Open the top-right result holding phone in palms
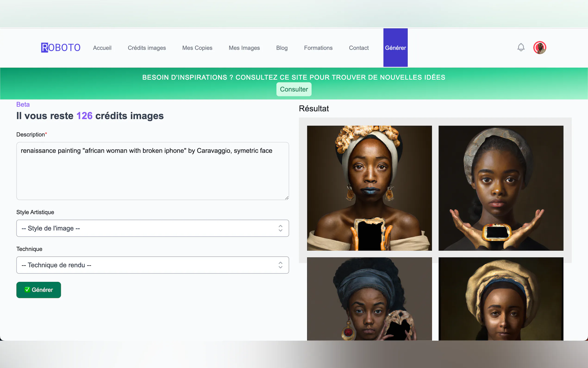Viewport: 588px width, 368px height. point(501,188)
